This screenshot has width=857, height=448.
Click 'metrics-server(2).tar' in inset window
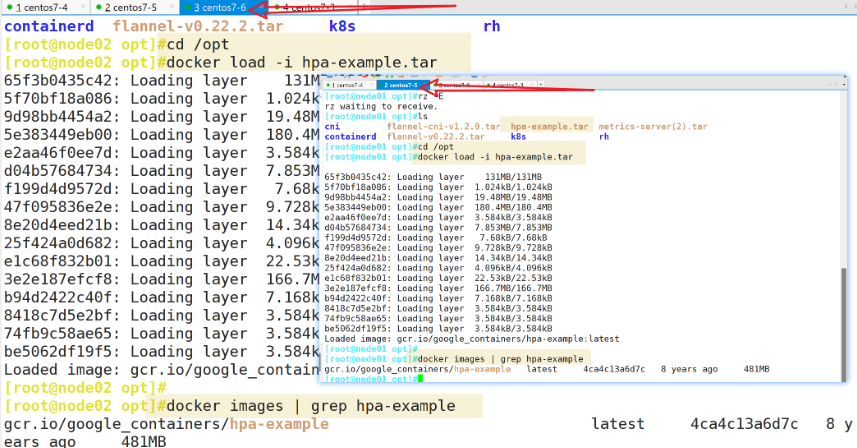(653, 126)
